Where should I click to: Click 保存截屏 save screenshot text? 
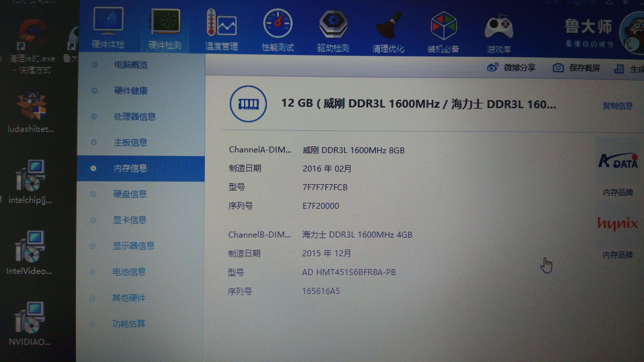[x=585, y=68]
